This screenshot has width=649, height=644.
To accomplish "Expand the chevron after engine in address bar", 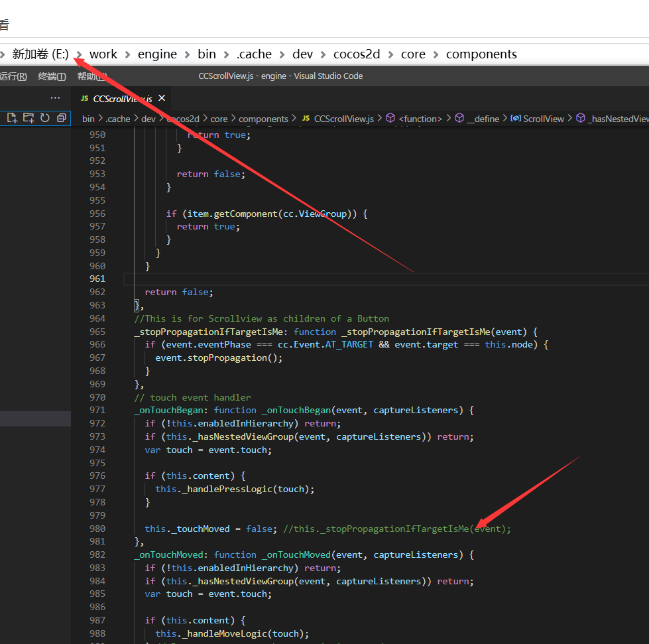I will (x=187, y=54).
